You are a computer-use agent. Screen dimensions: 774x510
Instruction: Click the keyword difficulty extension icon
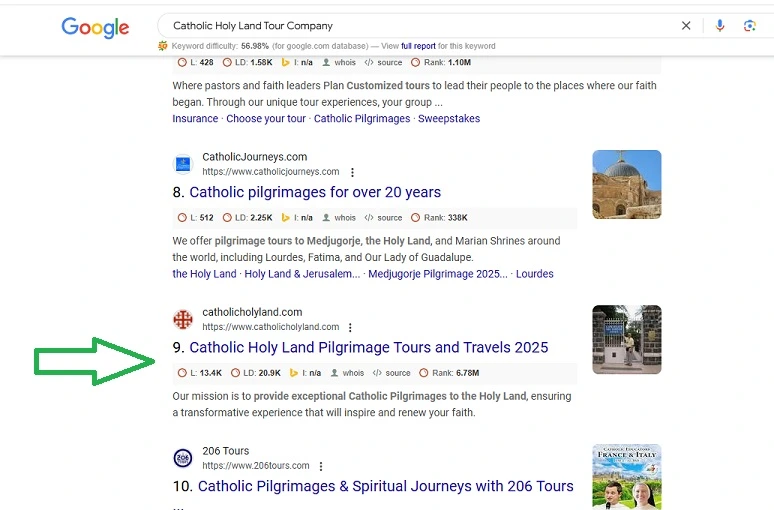(162, 46)
